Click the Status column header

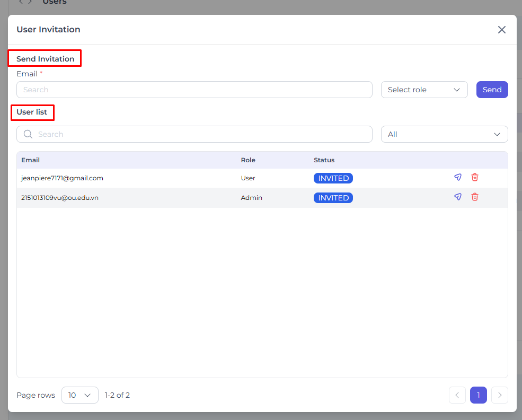[x=324, y=160]
